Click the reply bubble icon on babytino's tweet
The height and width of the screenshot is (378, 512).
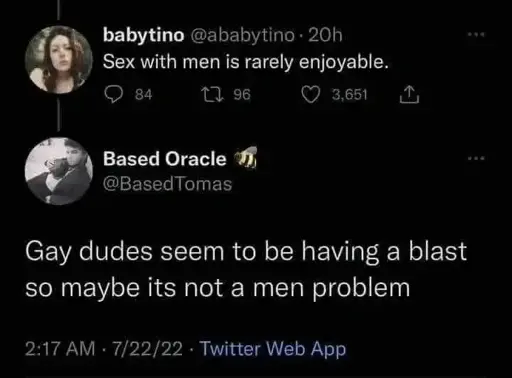tap(113, 95)
